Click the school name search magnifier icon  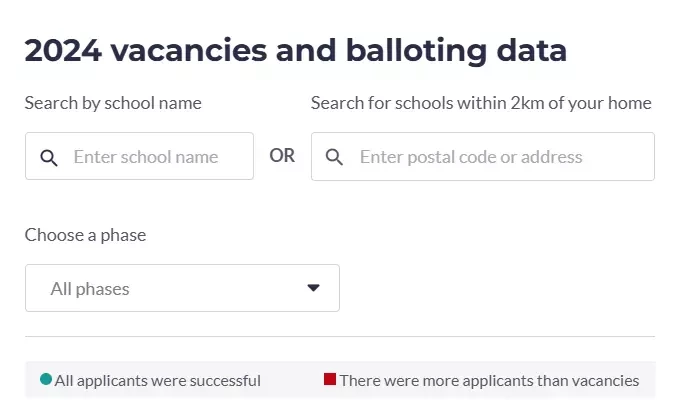pyautogui.click(x=49, y=157)
